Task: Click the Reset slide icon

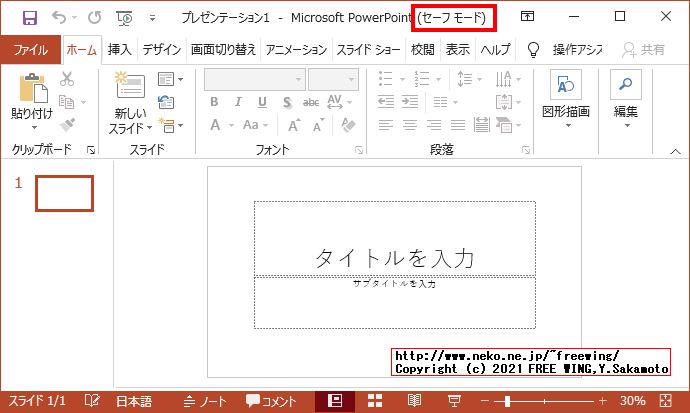Action: point(166,102)
